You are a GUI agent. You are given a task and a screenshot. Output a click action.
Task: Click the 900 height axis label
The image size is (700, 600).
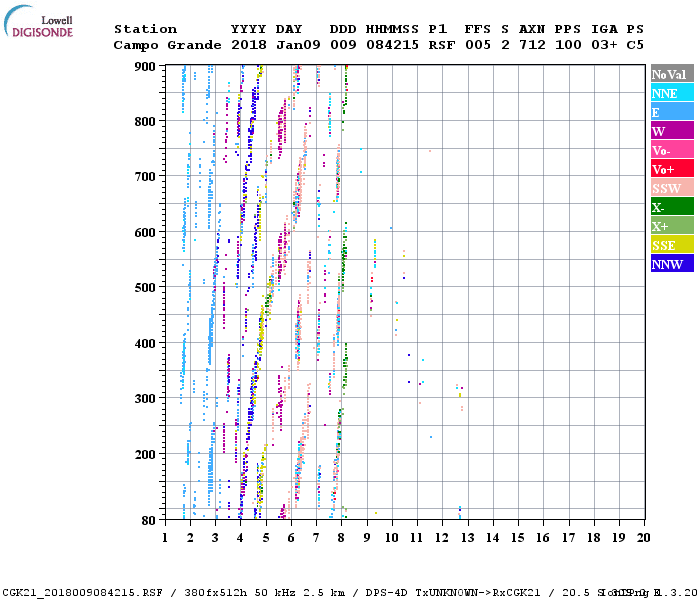145,67
